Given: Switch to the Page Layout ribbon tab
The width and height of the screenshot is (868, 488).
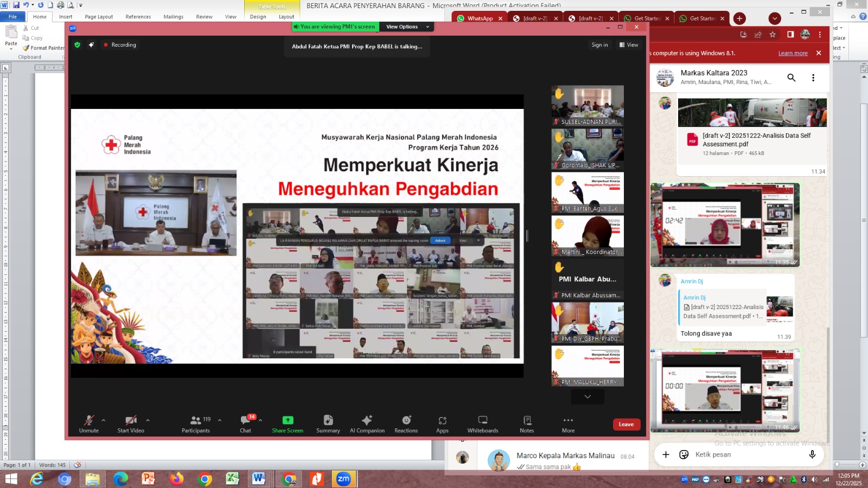Looking at the screenshot, I should 99,17.
